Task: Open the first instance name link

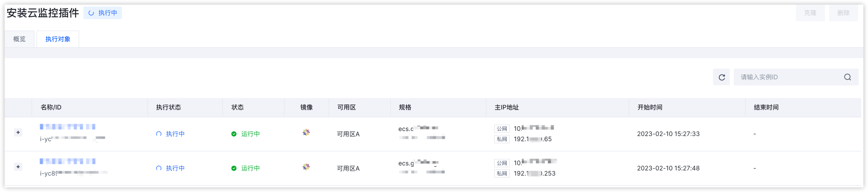Action: [67, 127]
